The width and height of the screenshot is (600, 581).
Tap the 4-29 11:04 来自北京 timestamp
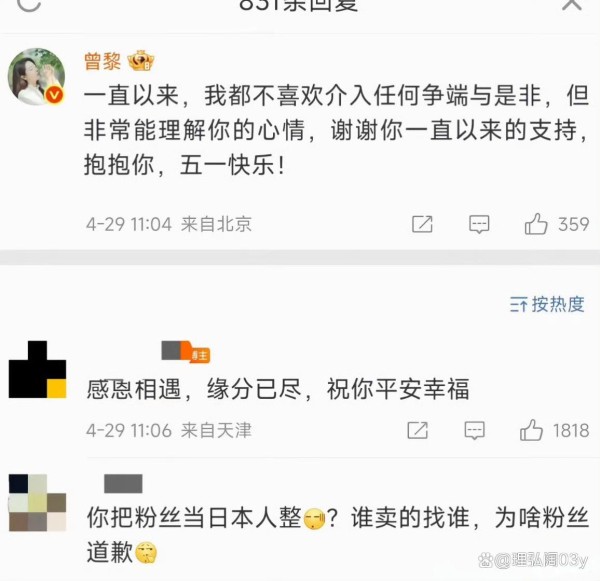(x=169, y=224)
